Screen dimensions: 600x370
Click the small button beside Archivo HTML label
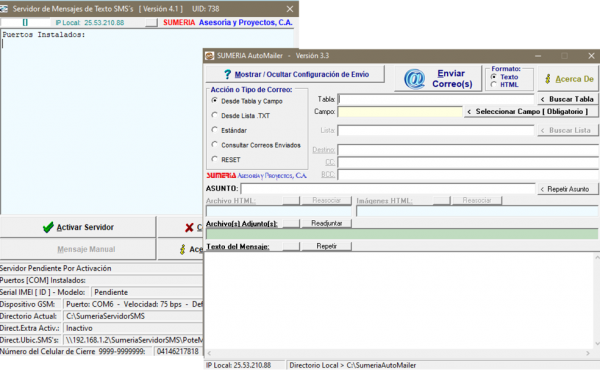[291, 200]
